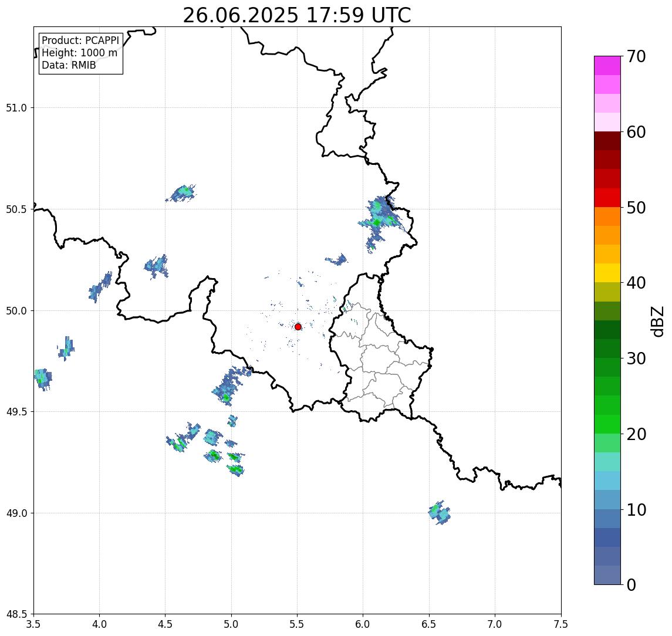Click the "Height: 1000 m" label
672x636 pixels.
79,53
